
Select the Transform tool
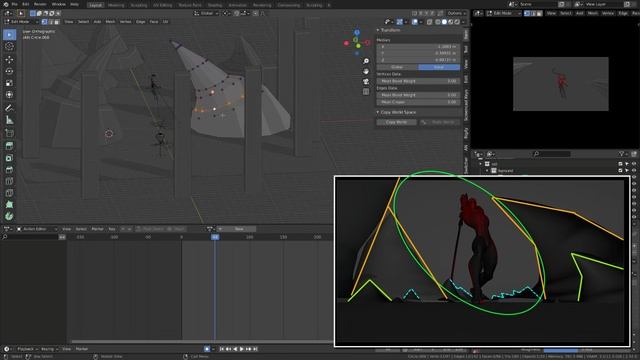tap(9, 95)
